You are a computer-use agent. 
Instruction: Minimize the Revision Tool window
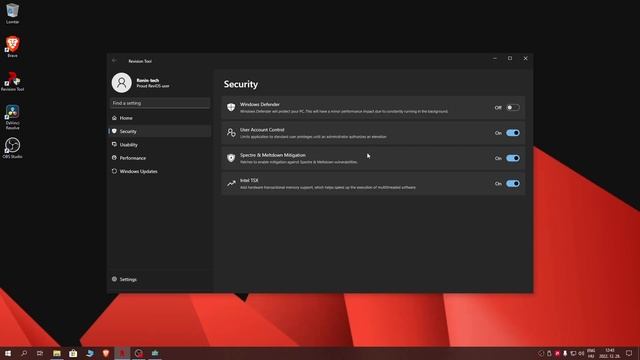tap(495, 58)
